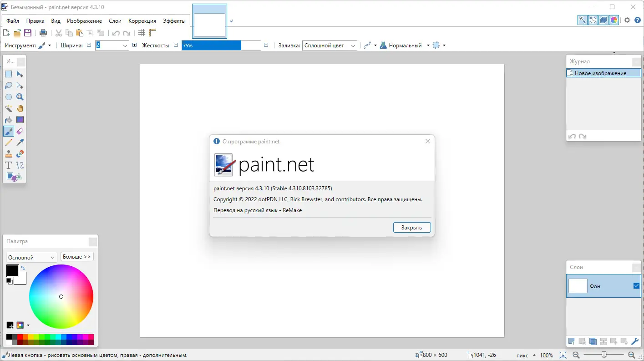Select the Clone Stamp tool
The height and width of the screenshot is (361, 644).
[x=9, y=154]
